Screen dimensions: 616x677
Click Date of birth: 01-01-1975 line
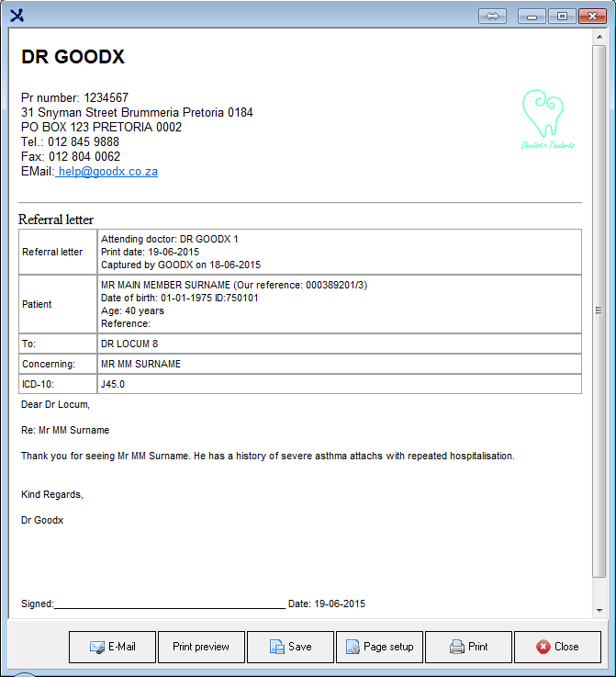coord(179,298)
